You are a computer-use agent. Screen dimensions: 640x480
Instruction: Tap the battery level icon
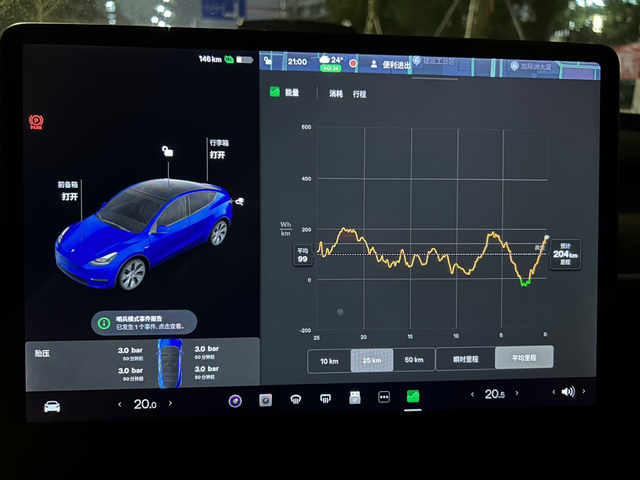pyautogui.click(x=244, y=60)
